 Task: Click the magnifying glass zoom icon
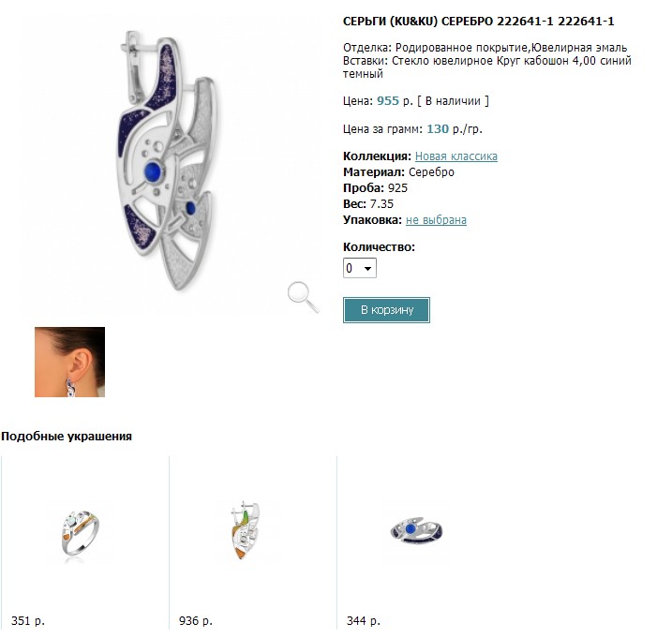[x=304, y=297]
